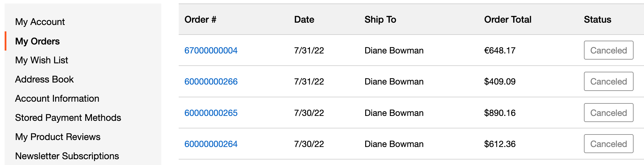This screenshot has width=644, height=165.
Task: Open order 60000000264
Action: pyautogui.click(x=211, y=144)
